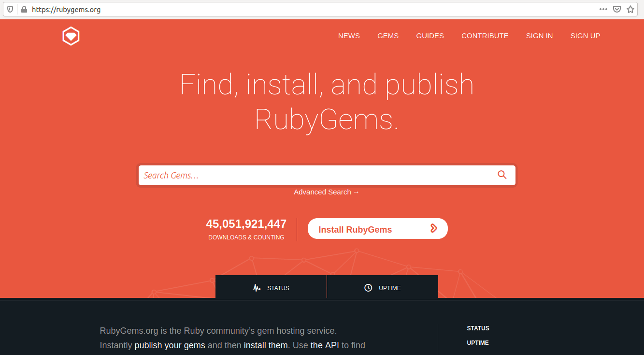This screenshot has width=644, height=355.
Task: Bookmark this page with star icon
Action: coord(630,9)
